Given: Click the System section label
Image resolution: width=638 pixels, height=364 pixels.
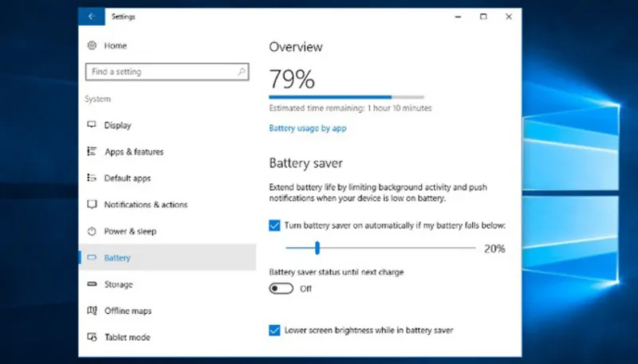Looking at the screenshot, I should pyautogui.click(x=97, y=99).
